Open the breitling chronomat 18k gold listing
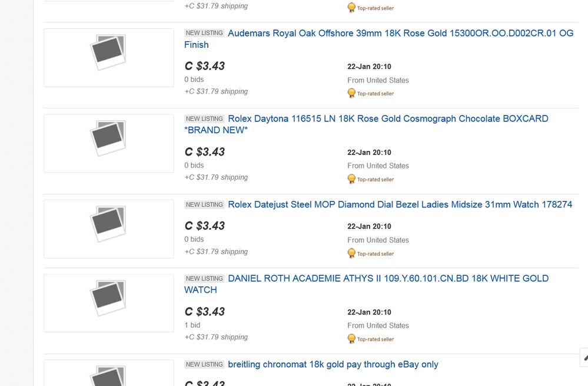588x386 pixels. tap(333, 364)
